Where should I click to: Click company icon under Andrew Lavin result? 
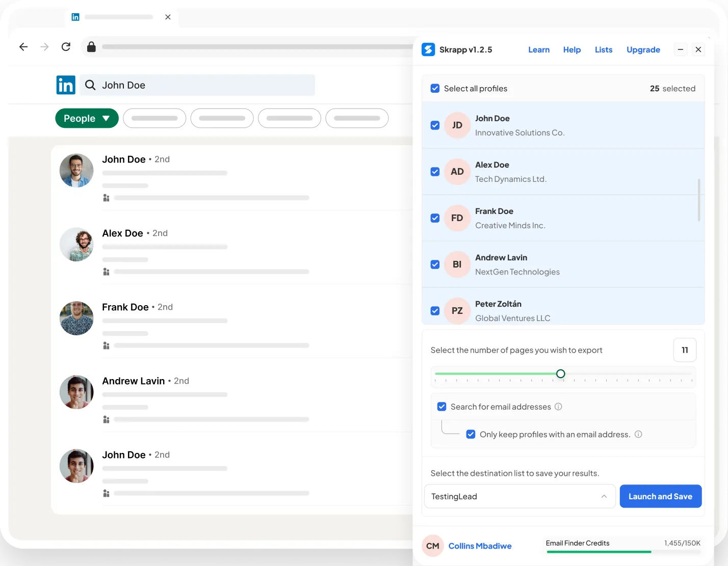106,419
